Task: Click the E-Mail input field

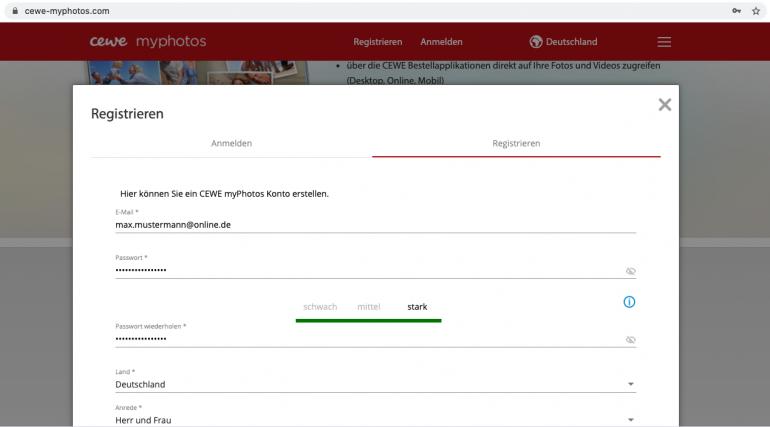Action: pyautogui.click(x=376, y=225)
